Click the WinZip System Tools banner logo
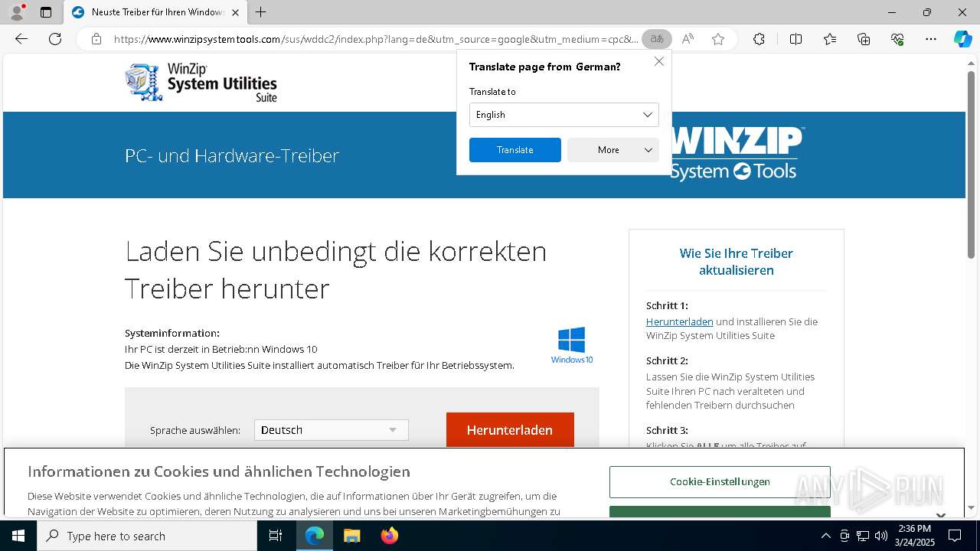 (737, 154)
